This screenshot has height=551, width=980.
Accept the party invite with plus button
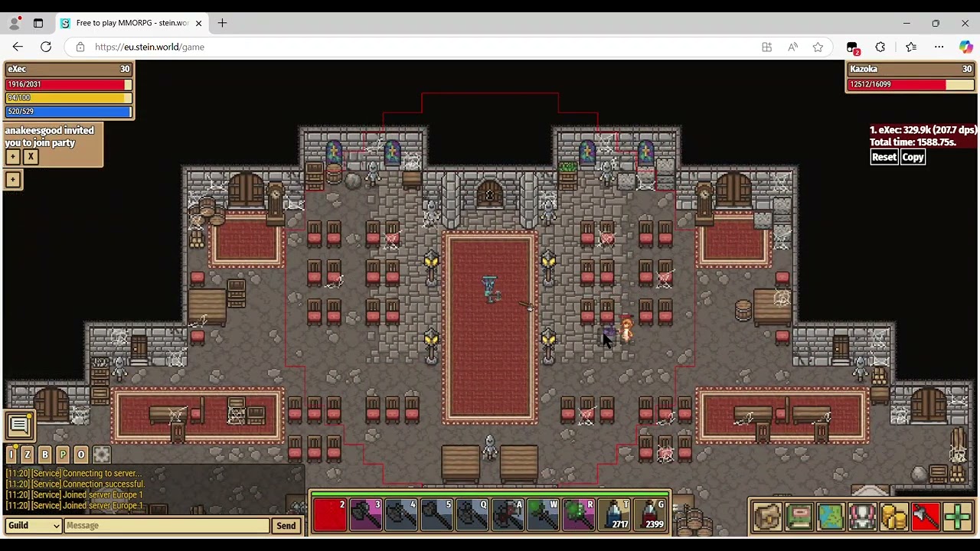(x=12, y=157)
